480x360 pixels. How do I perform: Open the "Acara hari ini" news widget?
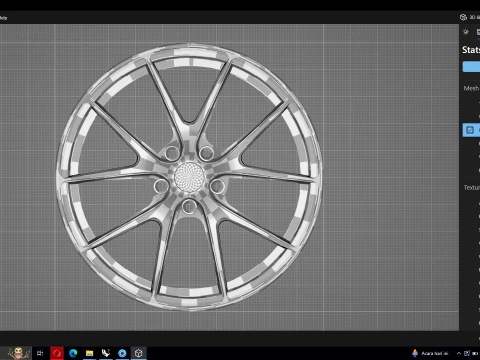430,353
